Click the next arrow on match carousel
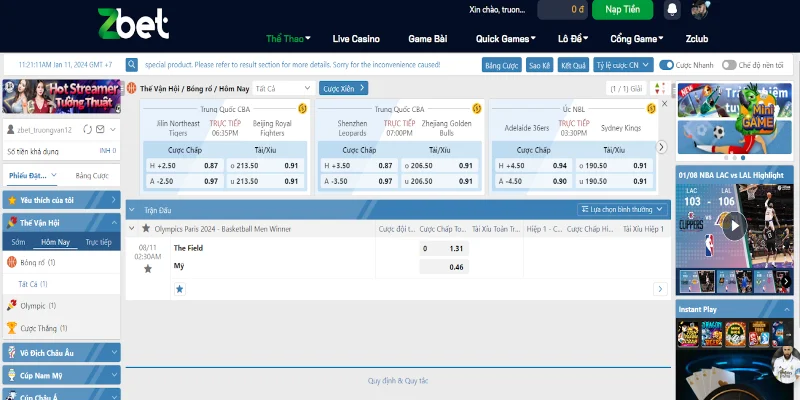The height and width of the screenshot is (400, 800). (660, 146)
